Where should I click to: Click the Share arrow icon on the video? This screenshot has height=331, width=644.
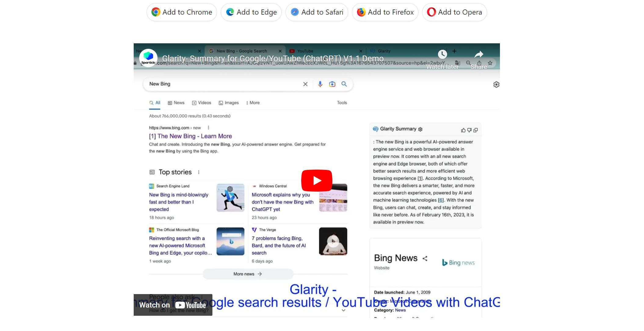pyautogui.click(x=479, y=54)
